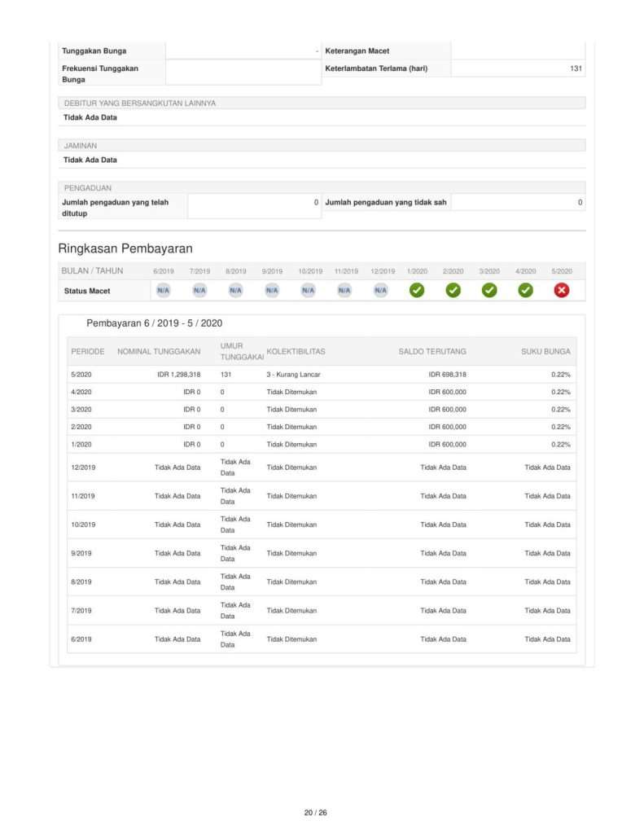Click the N/A badge under 9/2019

[272, 290]
